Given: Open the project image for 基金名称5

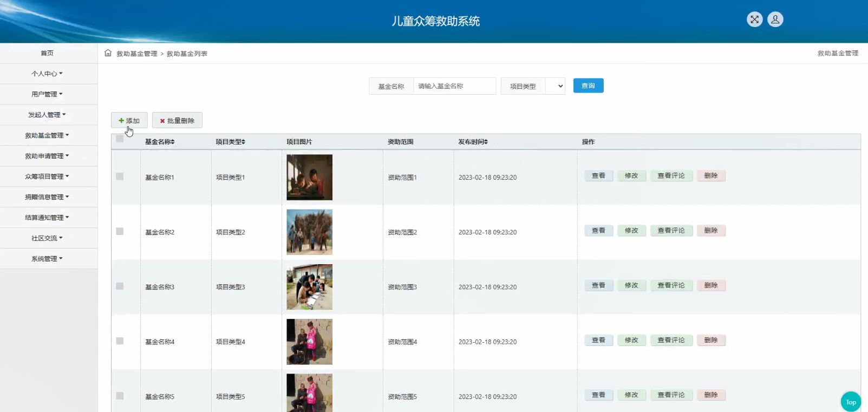Looking at the screenshot, I should [309, 393].
